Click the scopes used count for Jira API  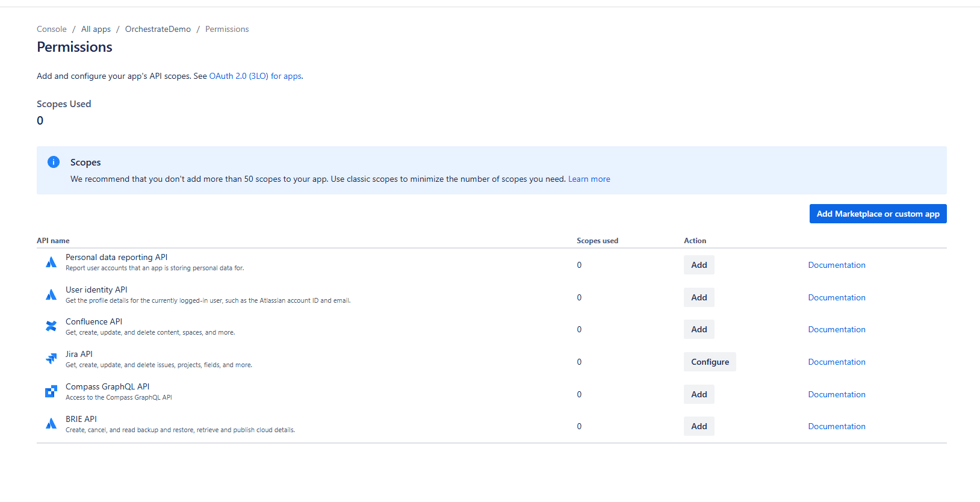[579, 362]
